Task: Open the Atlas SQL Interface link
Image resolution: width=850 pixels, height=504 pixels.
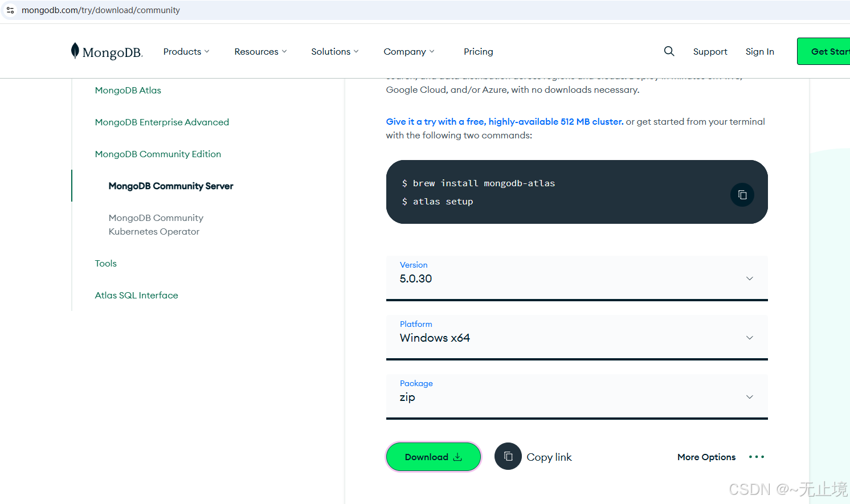Action: click(x=137, y=295)
